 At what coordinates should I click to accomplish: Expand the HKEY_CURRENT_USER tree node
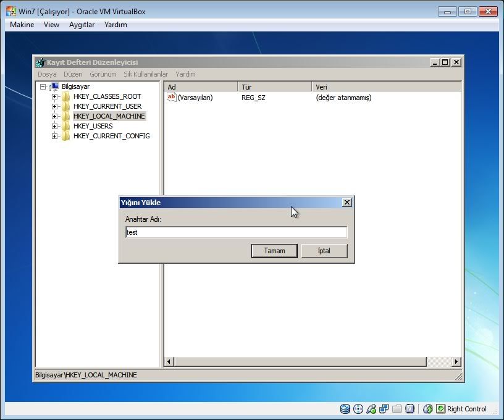(54, 106)
